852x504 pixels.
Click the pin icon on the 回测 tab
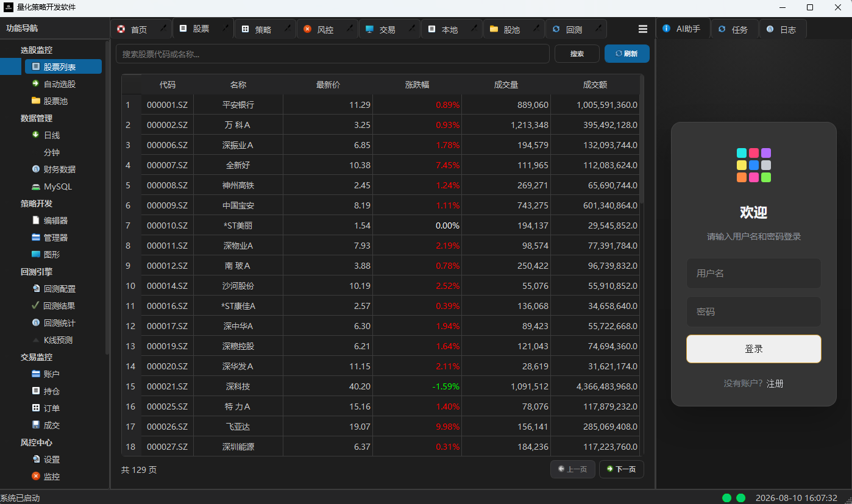598,29
